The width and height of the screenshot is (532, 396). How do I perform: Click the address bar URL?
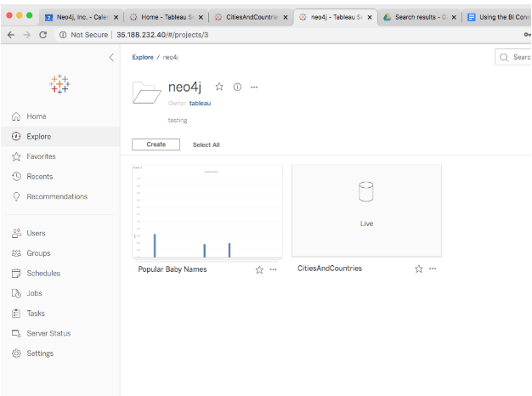pyautogui.click(x=162, y=35)
